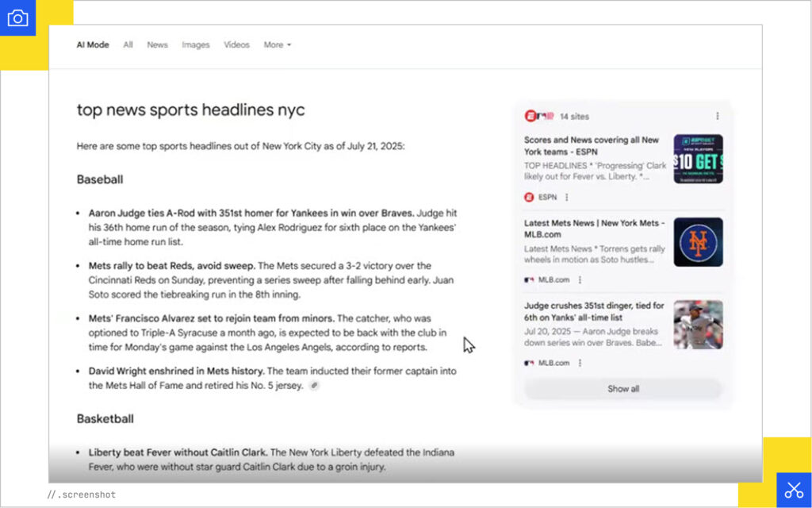The image size is (812, 508).
Task: Open the Videos tab
Action: 236,45
